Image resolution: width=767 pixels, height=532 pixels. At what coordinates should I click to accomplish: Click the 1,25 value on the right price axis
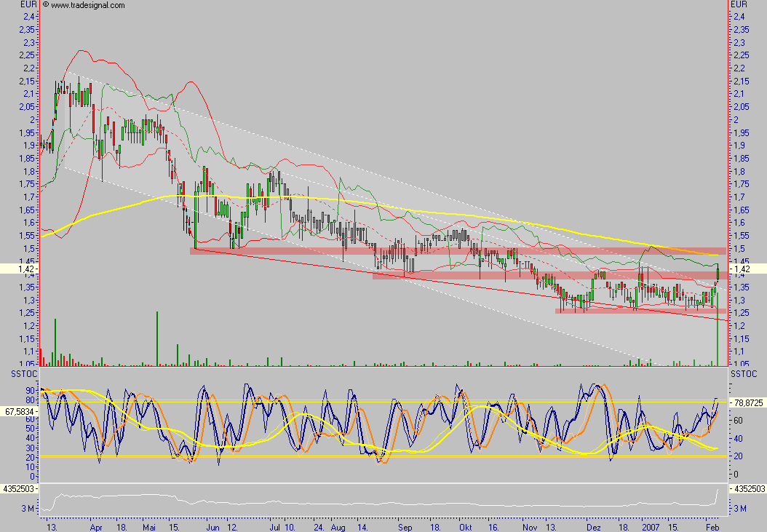(741, 313)
